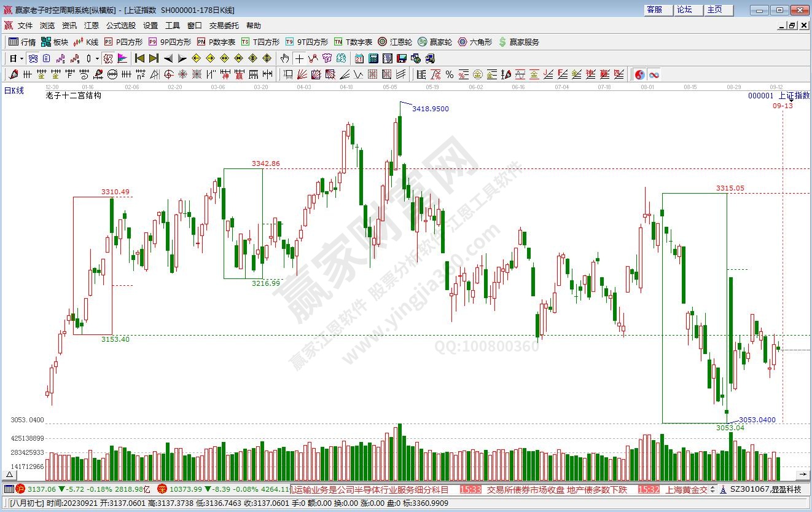The image size is (812, 512).
Task: Expand the candlestick style dropdown arrow
Action: [x=97, y=58]
